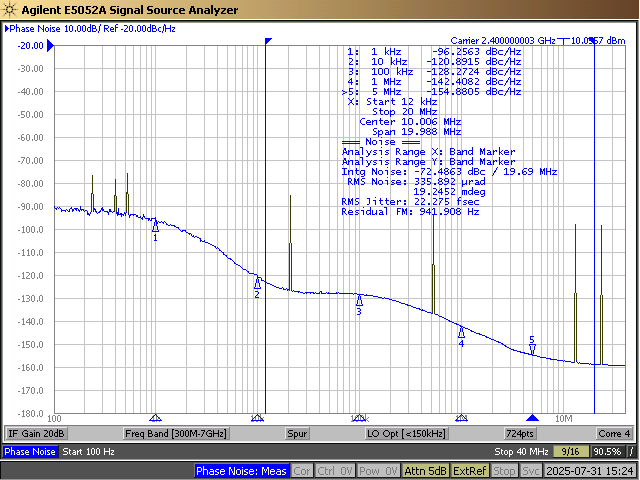Image resolution: width=640 pixels, height=480 pixels.
Task: Click the 724pts points label
Action: tap(520, 433)
